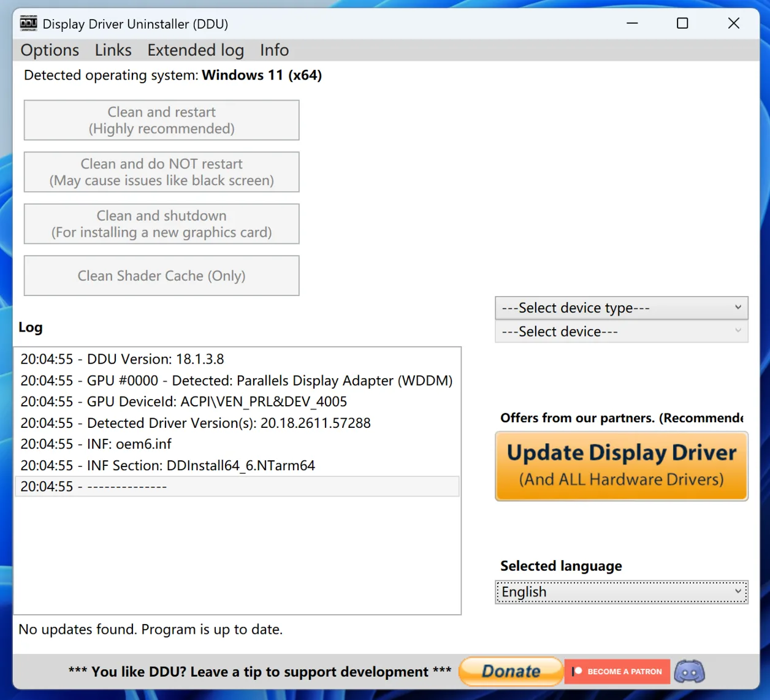770x700 pixels.
Task: Click the Donate button icon
Action: tap(510, 671)
